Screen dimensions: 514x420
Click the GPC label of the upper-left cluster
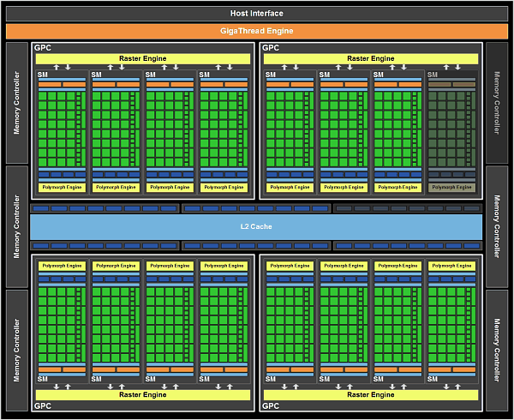(43, 48)
